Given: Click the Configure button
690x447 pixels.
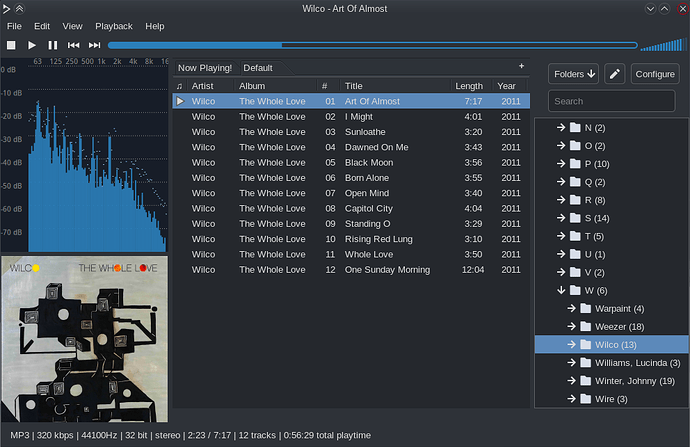Looking at the screenshot, I should tap(655, 74).
